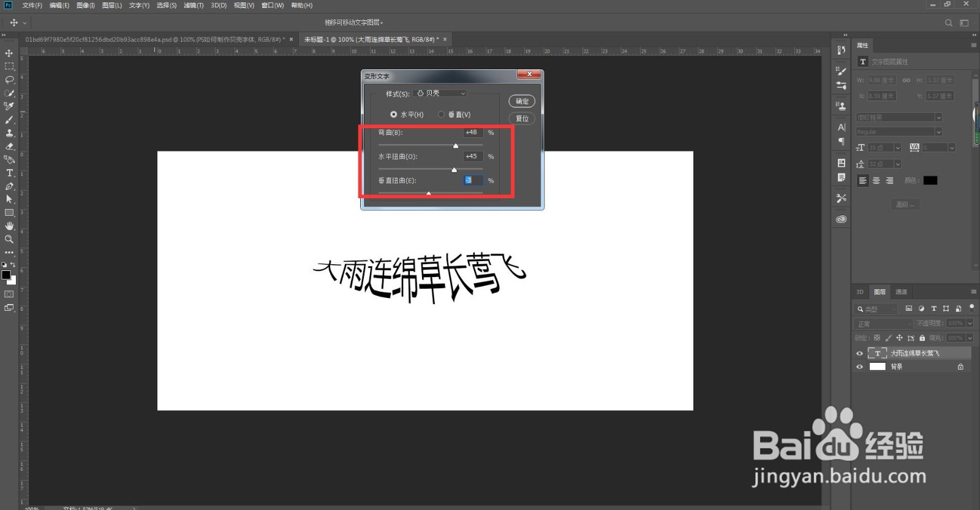The width and height of the screenshot is (980, 510).
Task: Open the Creative Cloud Libraries icon
Action: [x=842, y=219]
